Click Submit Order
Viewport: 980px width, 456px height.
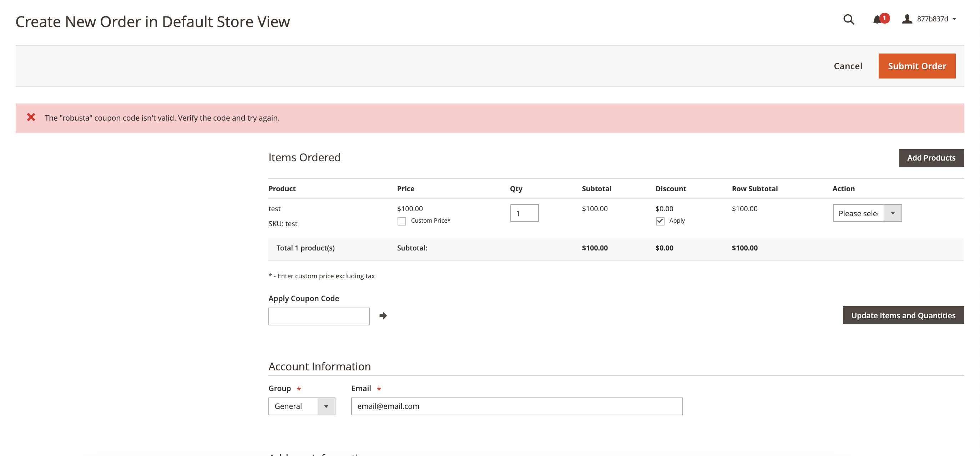(x=916, y=66)
